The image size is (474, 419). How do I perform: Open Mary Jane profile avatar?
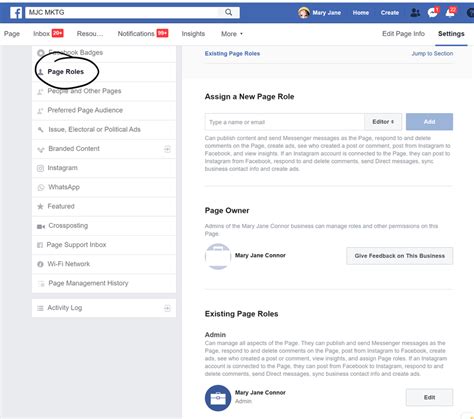tap(304, 13)
